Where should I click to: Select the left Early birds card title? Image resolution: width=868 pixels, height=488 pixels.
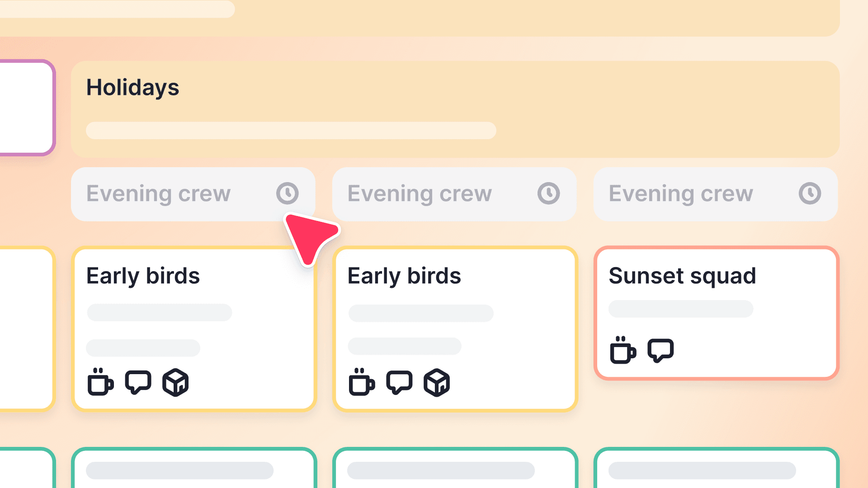(143, 276)
